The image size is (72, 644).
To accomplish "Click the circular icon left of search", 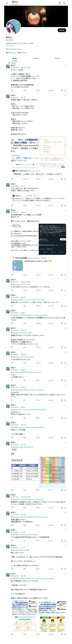I will [x=60, y=3].
